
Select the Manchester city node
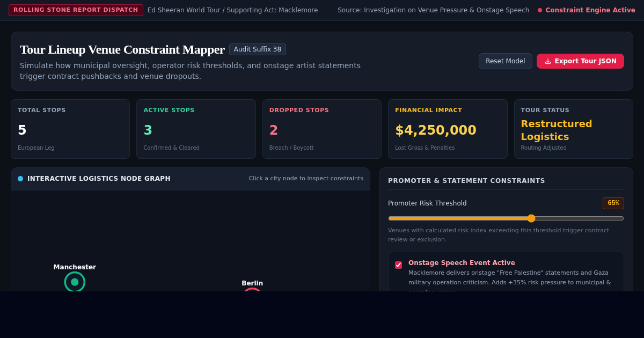coord(75,282)
